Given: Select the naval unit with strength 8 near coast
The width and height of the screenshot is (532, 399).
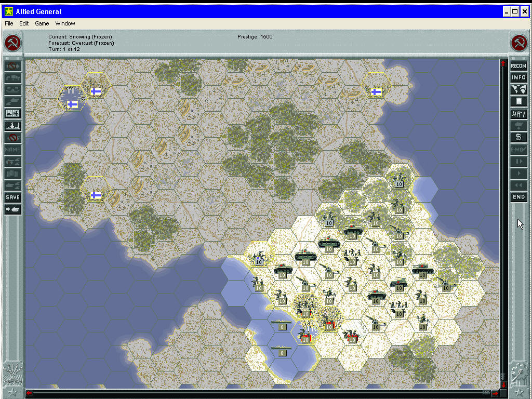Looking at the screenshot, I should pyautogui.click(x=282, y=325).
